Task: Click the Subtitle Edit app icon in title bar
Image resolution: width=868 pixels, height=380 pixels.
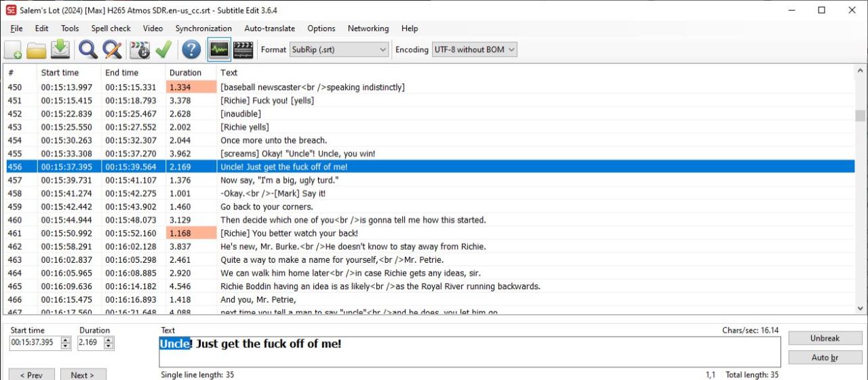Action: click(x=11, y=10)
